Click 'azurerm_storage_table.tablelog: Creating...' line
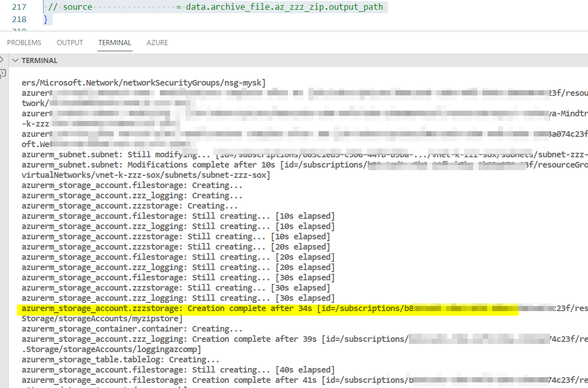 click(x=120, y=359)
